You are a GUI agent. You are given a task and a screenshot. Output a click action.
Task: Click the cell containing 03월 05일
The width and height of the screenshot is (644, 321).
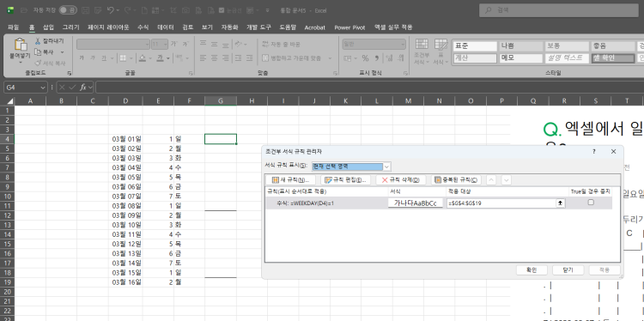coord(126,178)
